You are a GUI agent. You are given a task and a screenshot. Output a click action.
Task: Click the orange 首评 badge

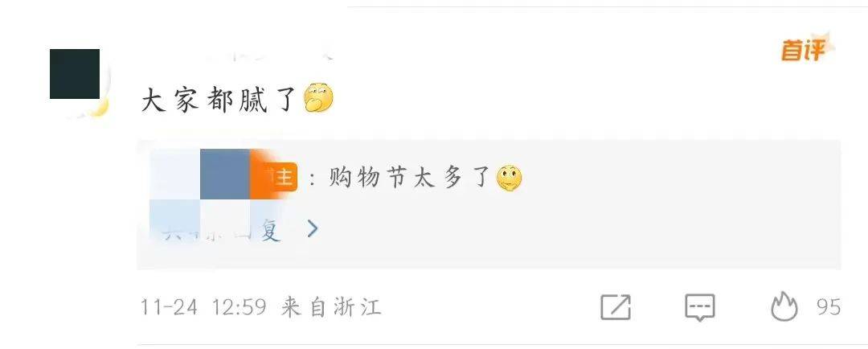(x=805, y=49)
